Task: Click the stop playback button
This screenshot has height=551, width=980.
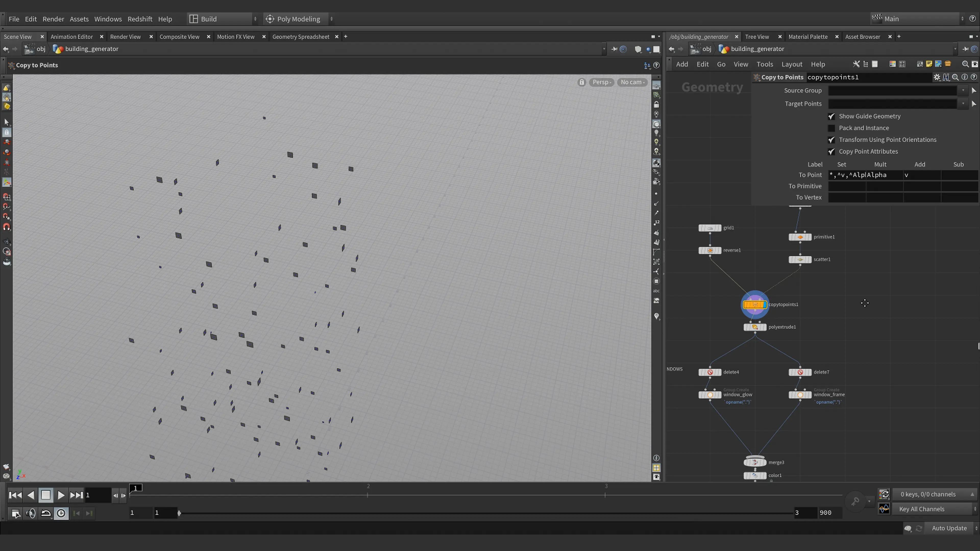Action: click(x=46, y=495)
